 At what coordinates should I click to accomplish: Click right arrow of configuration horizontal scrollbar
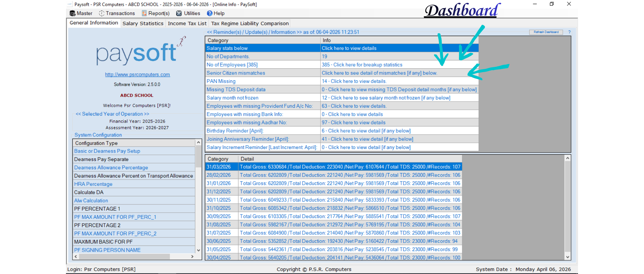click(192, 256)
